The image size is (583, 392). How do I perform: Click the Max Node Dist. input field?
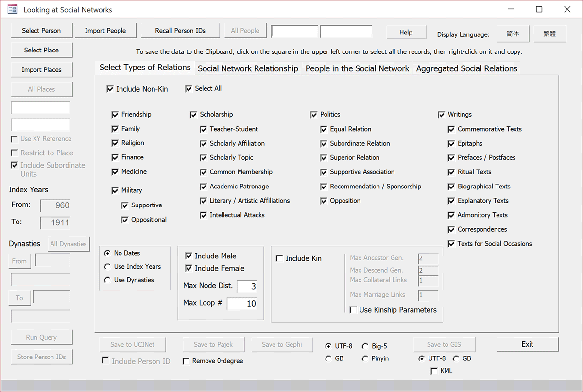pos(246,287)
